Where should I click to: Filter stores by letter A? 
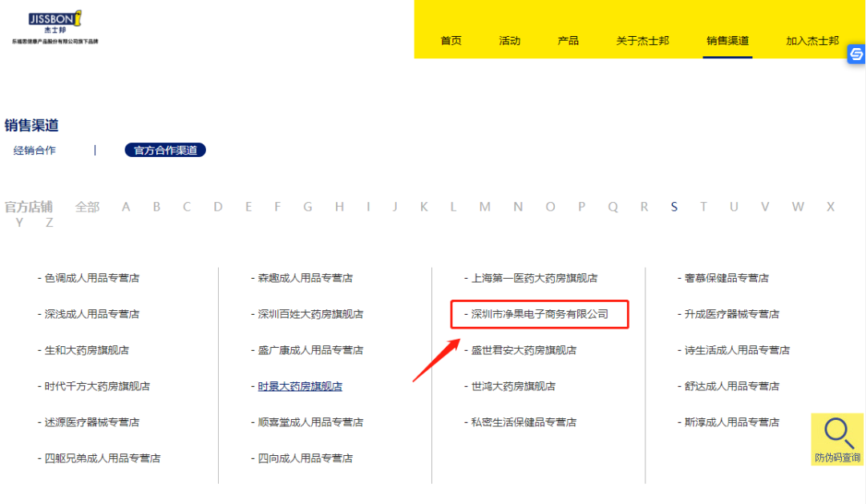point(126,207)
